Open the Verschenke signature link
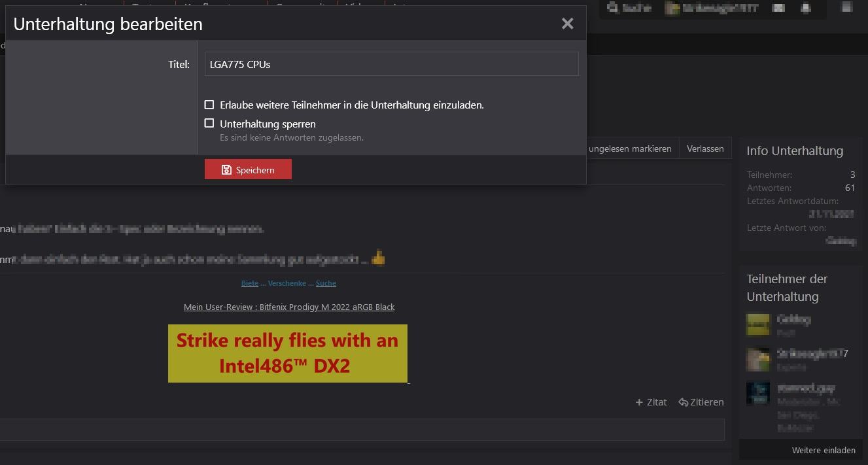The width and height of the screenshot is (868, 465). point(287,283)
